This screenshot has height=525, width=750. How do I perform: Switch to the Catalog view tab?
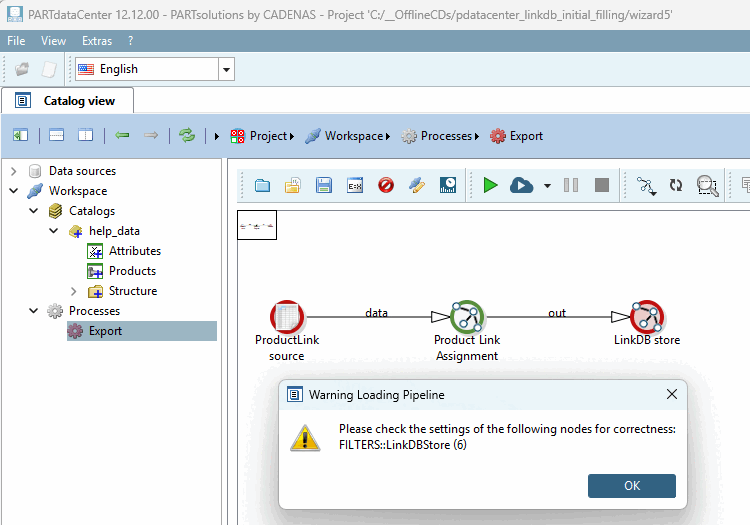67,101
